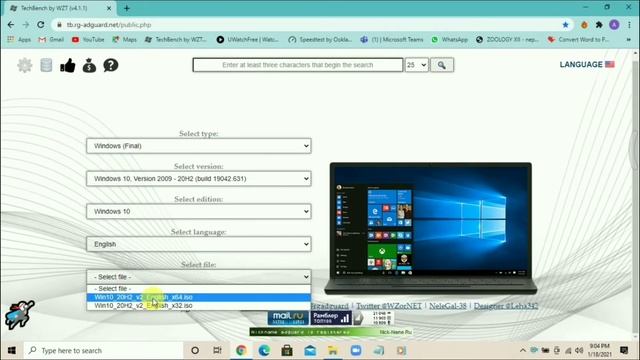Click the money bag donate icon
The width and height of the screenshot is (640, 360).
coord(89,65)
